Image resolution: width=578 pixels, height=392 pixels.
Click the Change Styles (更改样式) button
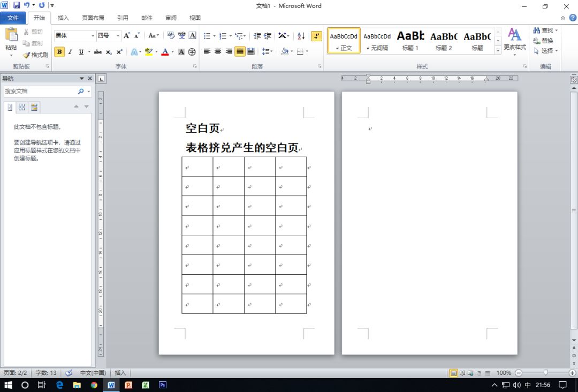(514, 40)
